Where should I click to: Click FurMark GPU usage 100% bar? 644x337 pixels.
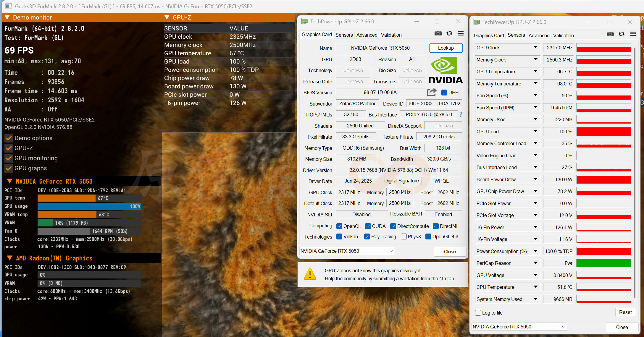point(89,206)
